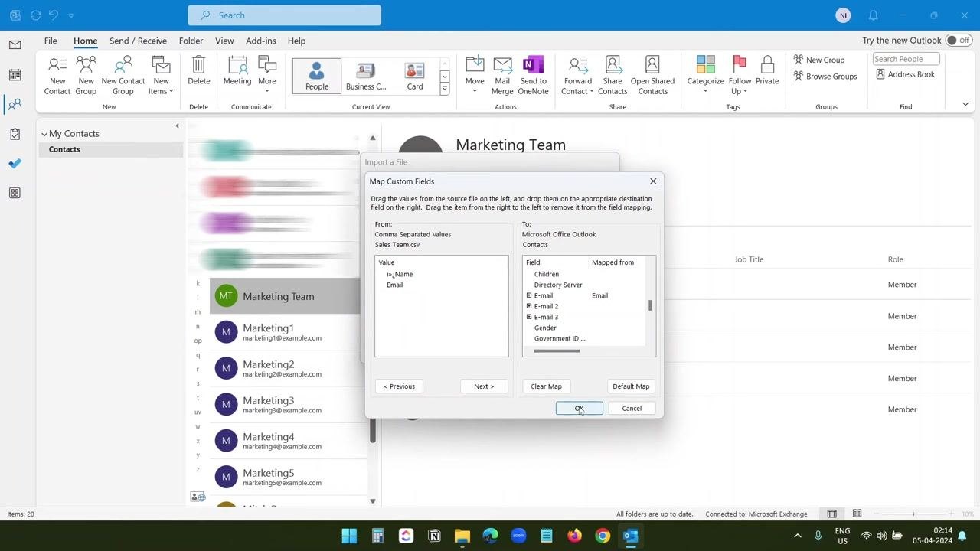Open the Folder tab

191,41
